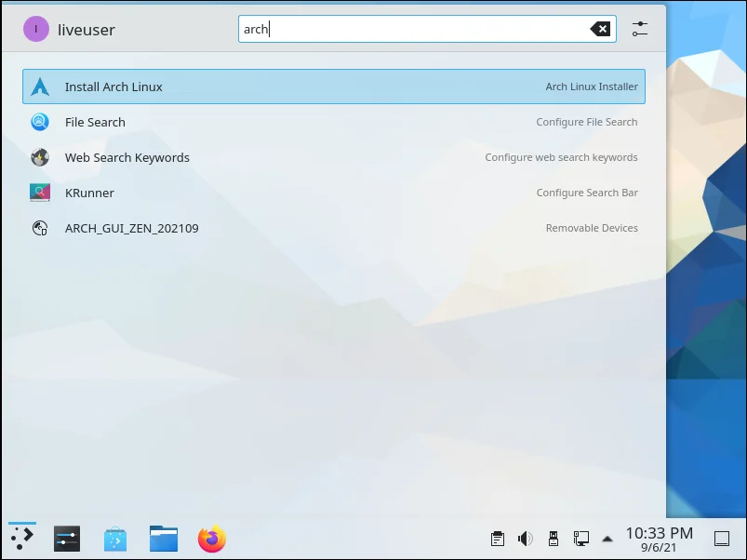This screenshot has width=747, height=560.
Task: Click Configure File Search description
Action: [x=587, y=122]
